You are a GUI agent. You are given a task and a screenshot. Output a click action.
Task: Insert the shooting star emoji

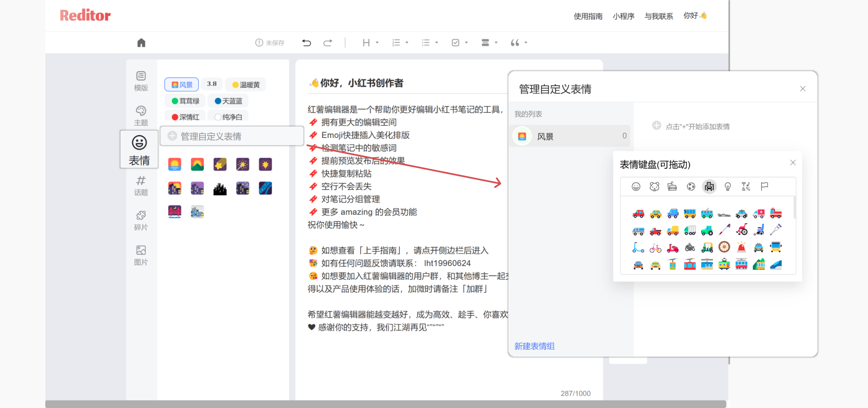(220, 164)
